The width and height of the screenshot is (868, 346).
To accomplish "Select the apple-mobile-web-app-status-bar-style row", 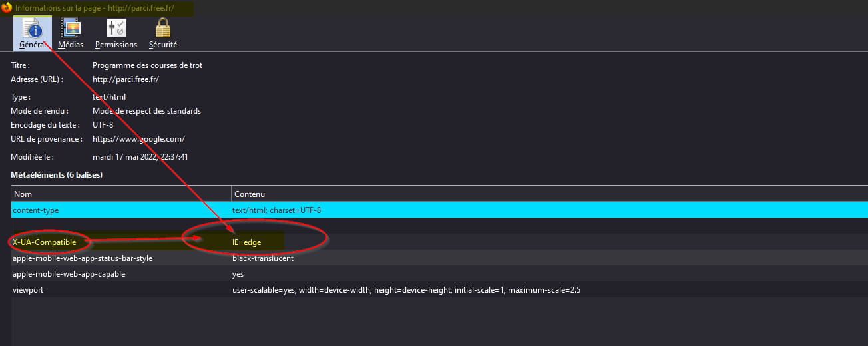I will coord(439,258).
